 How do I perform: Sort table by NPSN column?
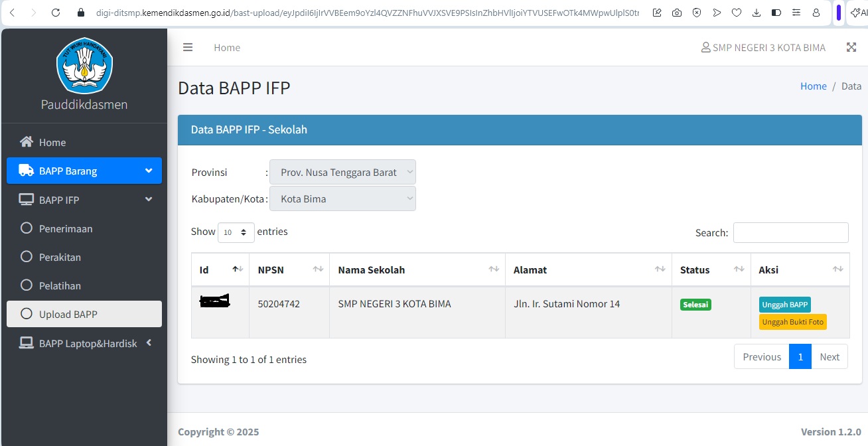[x=289, y=269]
